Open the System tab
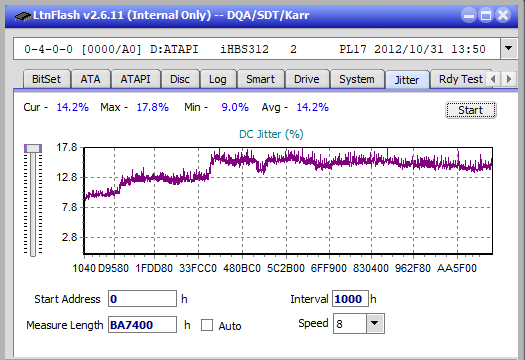This screenshot has height=360, width=525. 357,79
